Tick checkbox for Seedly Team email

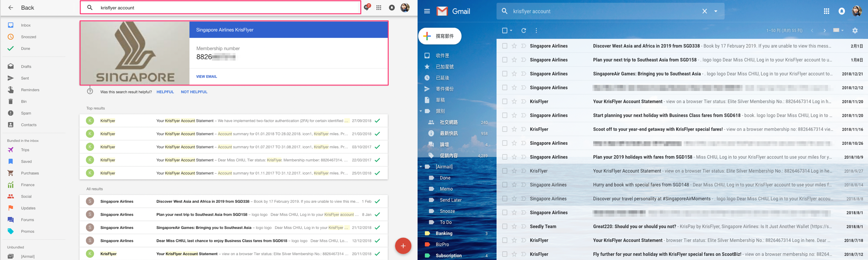pos(505,226)
